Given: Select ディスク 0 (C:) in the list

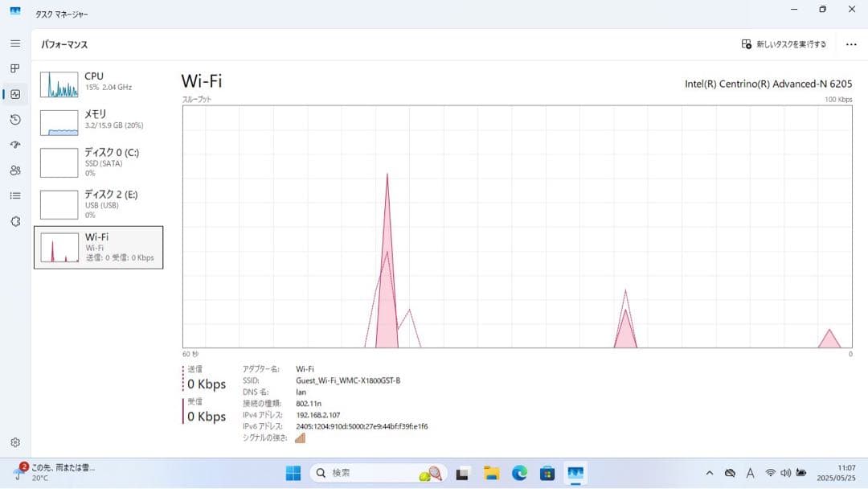Looking at the screenshot, I should [98, 162].
